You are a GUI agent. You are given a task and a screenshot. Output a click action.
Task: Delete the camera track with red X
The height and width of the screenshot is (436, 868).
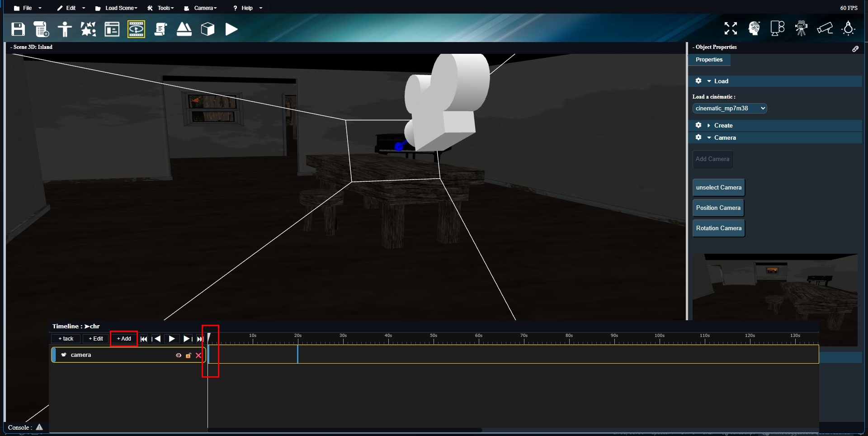198,355
